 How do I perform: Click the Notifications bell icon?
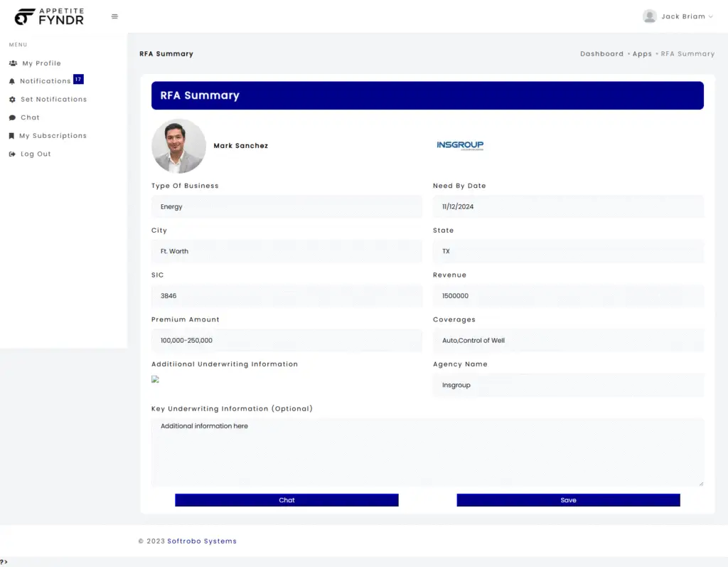point(12,81)
